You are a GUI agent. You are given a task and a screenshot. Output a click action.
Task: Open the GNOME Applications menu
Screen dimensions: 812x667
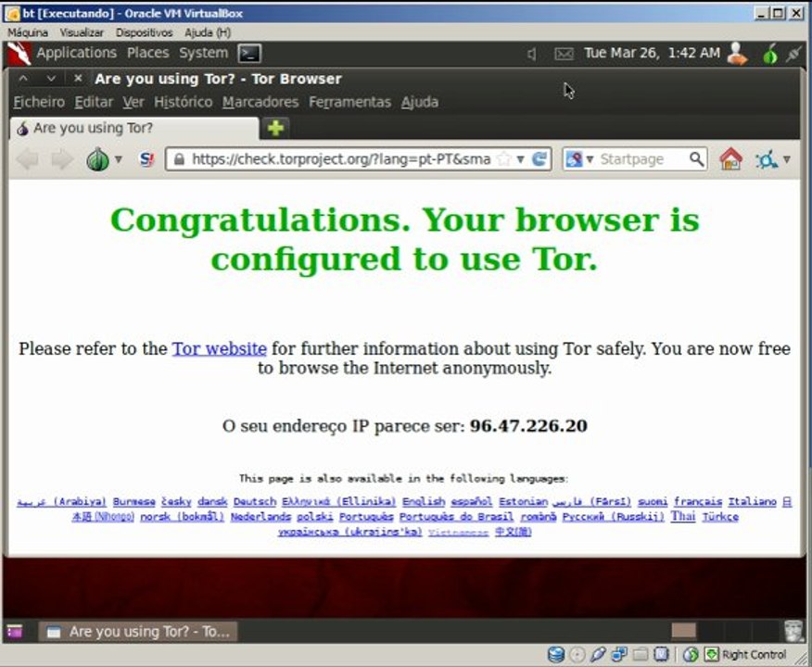77,53
